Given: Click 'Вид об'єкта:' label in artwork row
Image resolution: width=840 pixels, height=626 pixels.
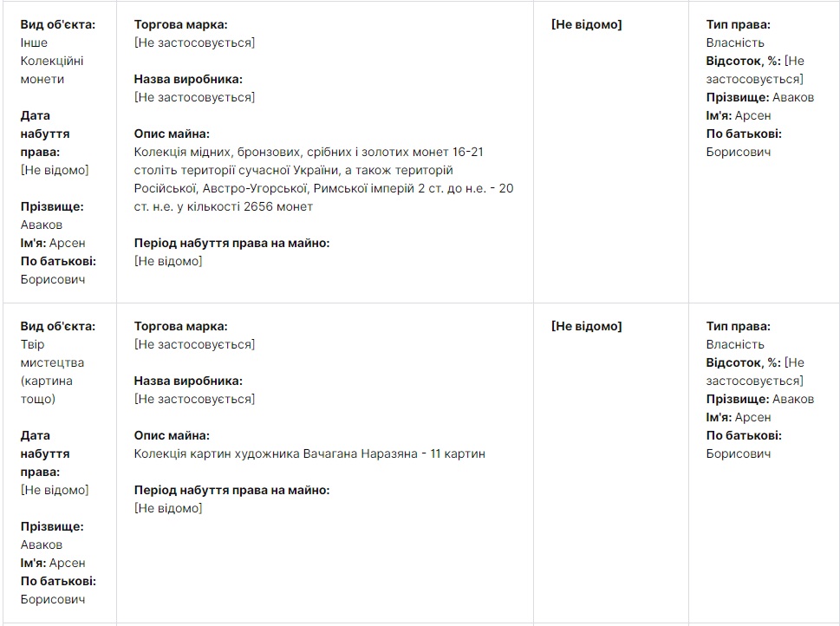Looking at the screenshot, I should [x=58, y=326].
